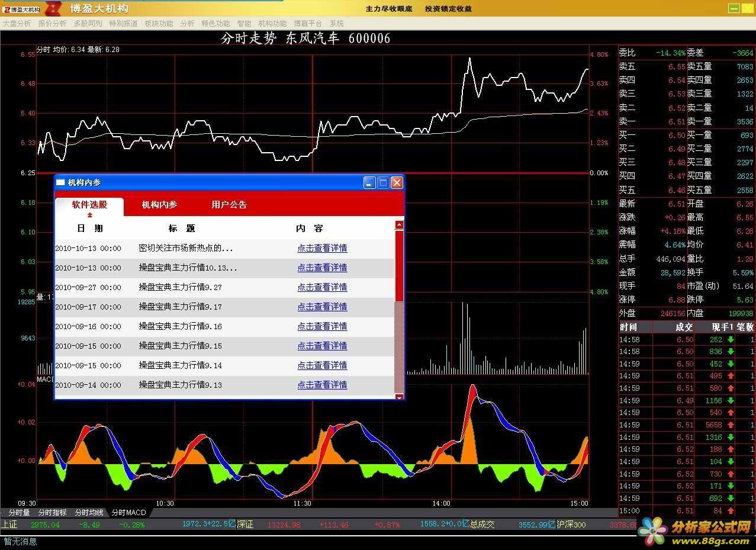The image size is (756, 550).
Task: Click the 投资锁定收益 slogan text
Action: 448,9
